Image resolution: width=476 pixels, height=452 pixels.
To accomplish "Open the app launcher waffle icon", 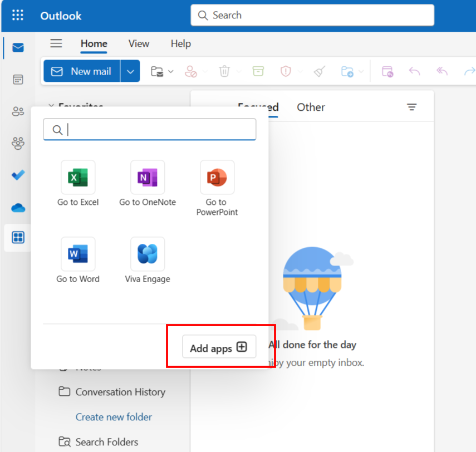I will pos(18,15).
